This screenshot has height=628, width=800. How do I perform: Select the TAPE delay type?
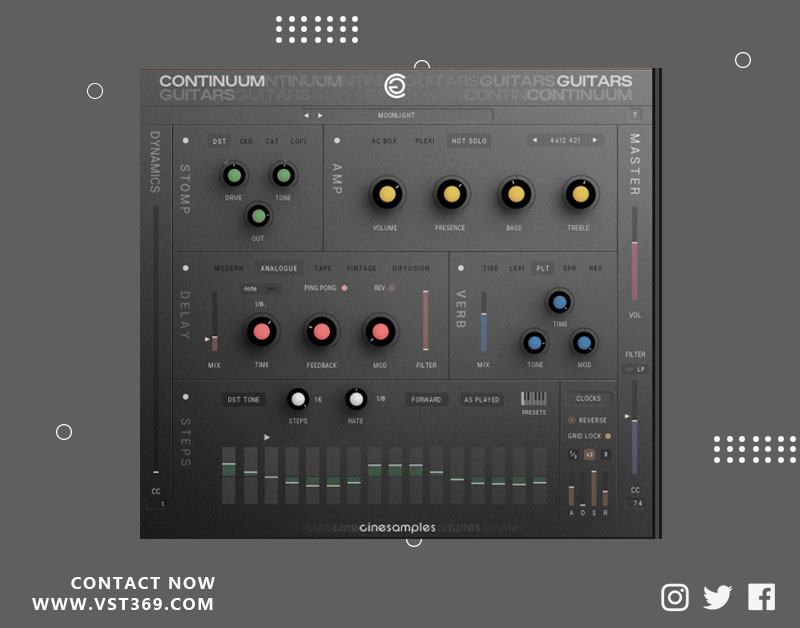pyautogui.click(x=322, y=268)
